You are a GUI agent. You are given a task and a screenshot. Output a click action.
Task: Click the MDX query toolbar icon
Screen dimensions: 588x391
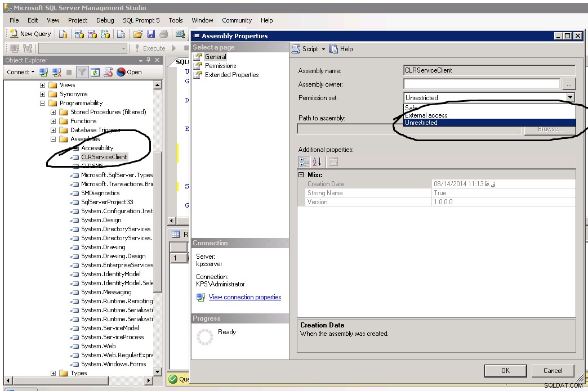coord(79,34)
